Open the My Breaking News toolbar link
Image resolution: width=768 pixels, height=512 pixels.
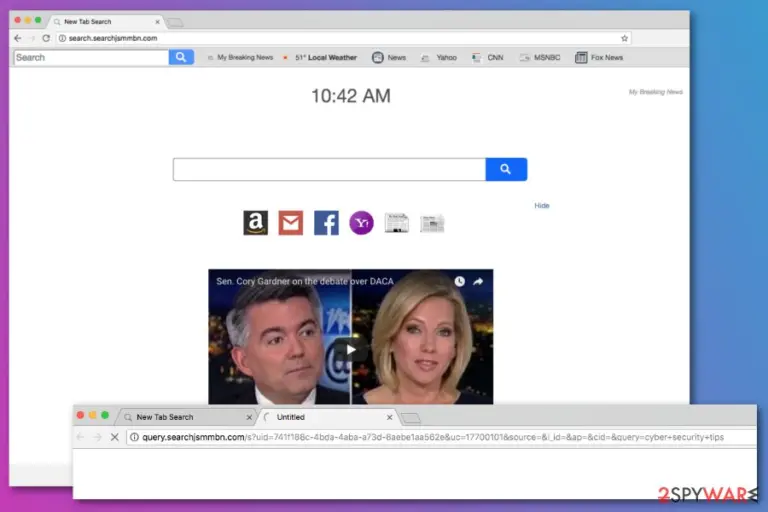pyautogui.click(x=240, y=57)
